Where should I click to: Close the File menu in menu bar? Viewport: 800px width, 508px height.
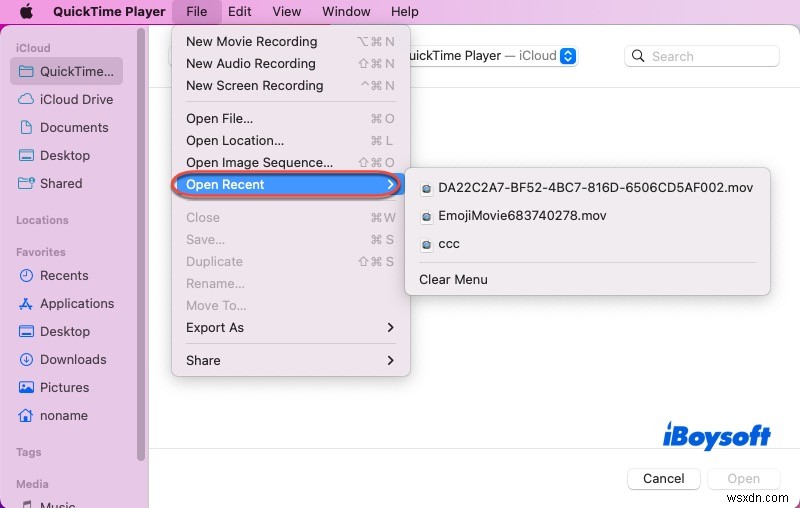pyautogui.click(x=196, y=11)
